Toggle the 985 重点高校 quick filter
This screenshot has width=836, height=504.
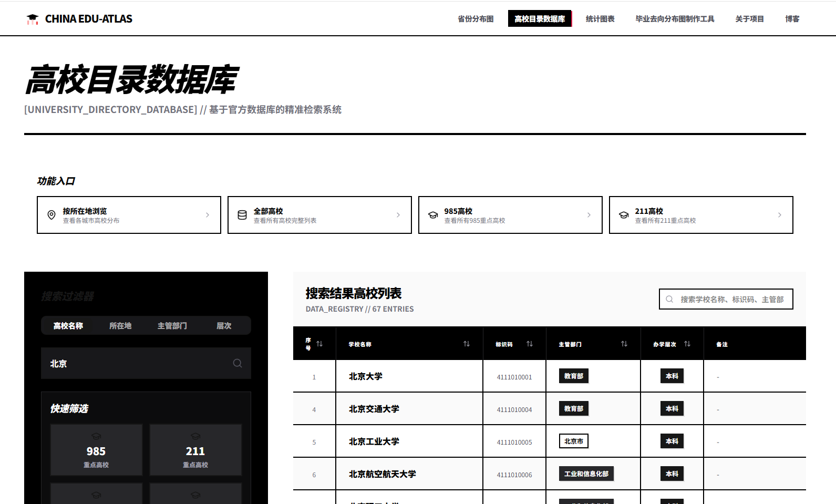pyautogui.click(x=96, y=450)
